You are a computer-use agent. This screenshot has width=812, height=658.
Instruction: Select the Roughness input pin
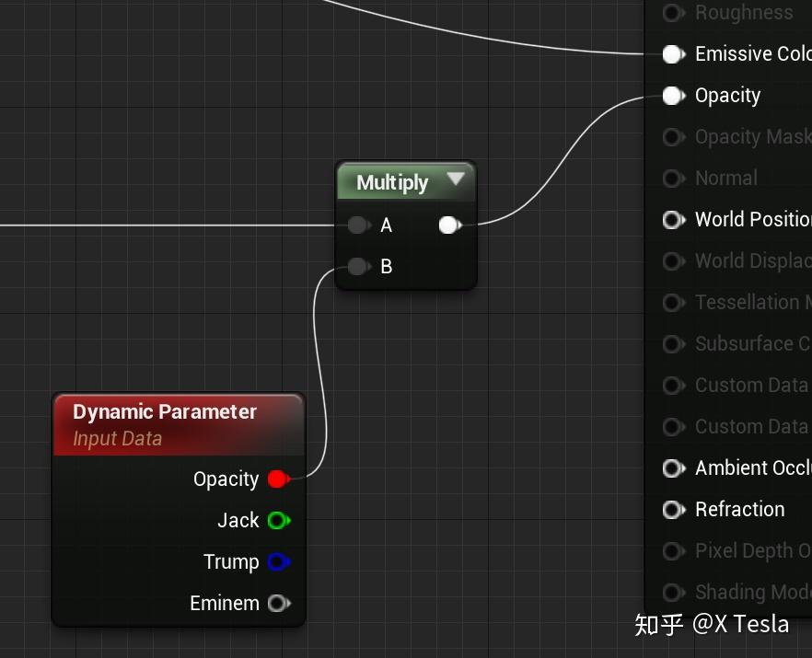(673, 13)
